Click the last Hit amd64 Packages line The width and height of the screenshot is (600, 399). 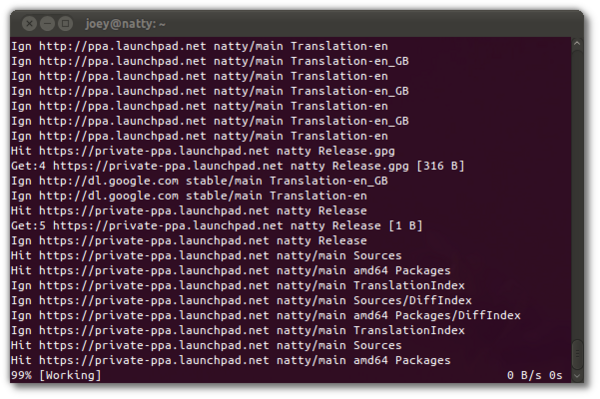tap(231, 360)
